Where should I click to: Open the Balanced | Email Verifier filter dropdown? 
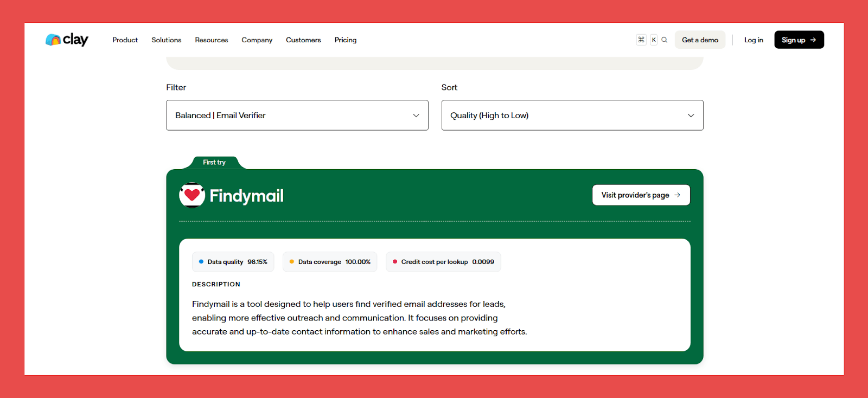click(x=297, y=115)
